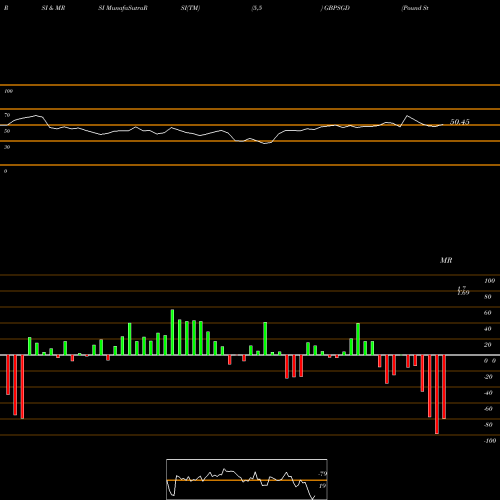Click the 70 level label on RSI axis
The height and width of the screenshot is (500, 500).
coord(7,115)
